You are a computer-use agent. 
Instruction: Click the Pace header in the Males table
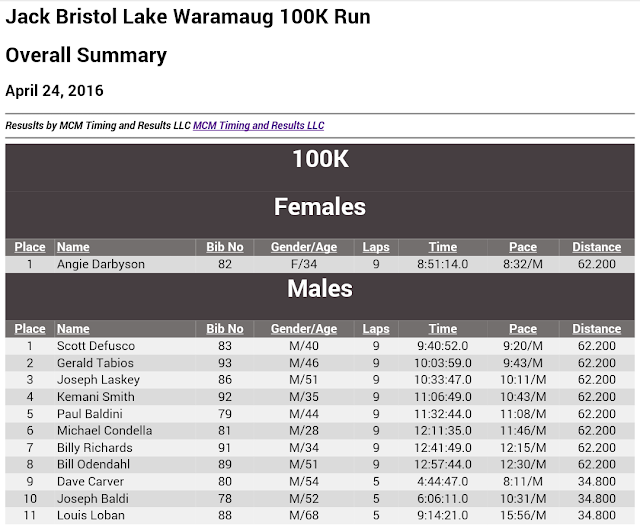523,329
